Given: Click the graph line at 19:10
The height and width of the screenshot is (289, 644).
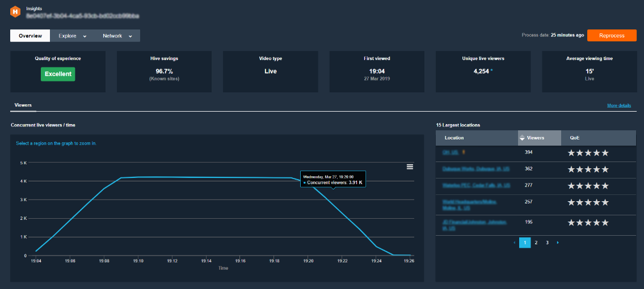Looking at the screenshot, I should tap(138, 177).
